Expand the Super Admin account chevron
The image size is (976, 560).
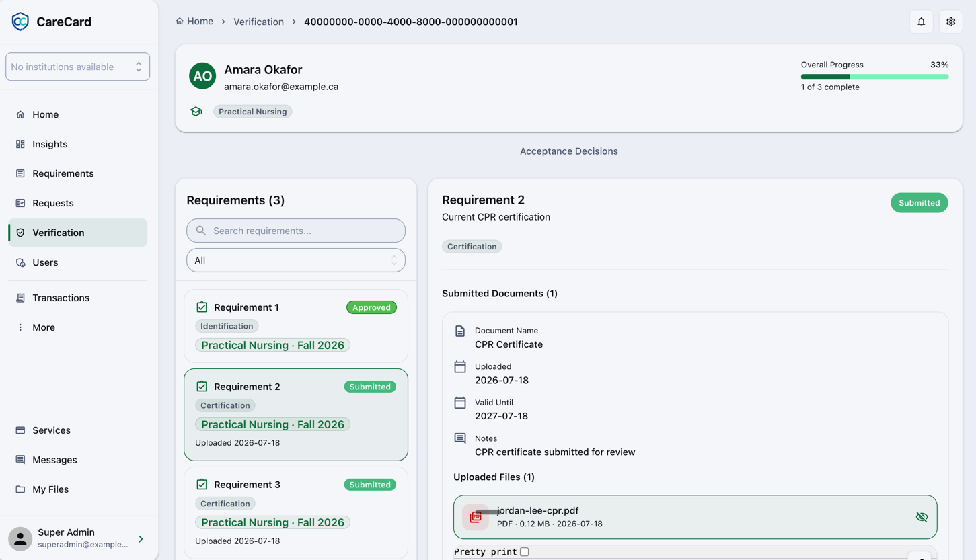(x=141, y=539)
